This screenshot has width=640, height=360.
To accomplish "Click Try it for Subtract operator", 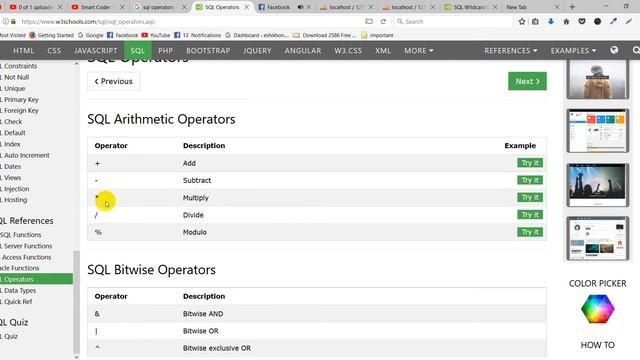I will click(530, 180).
